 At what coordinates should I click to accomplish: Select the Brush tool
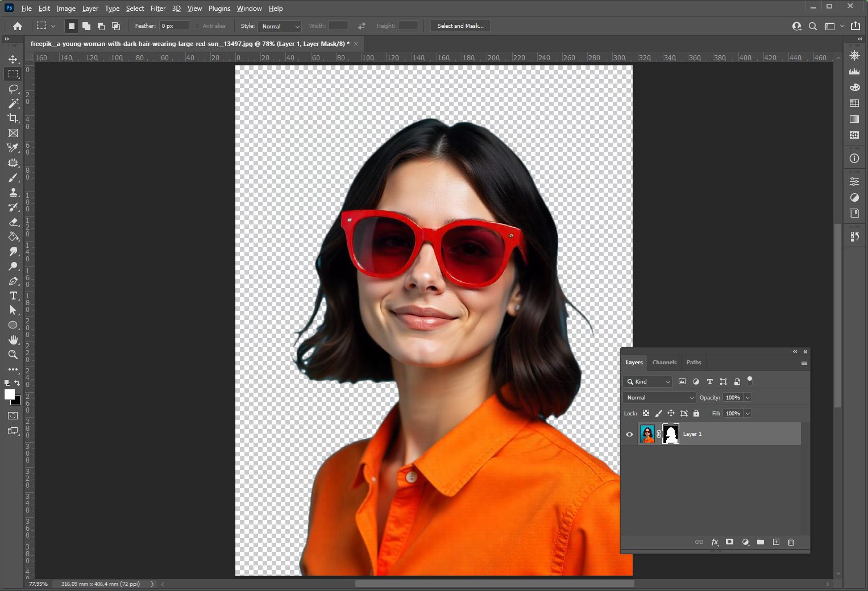[13, 177]
